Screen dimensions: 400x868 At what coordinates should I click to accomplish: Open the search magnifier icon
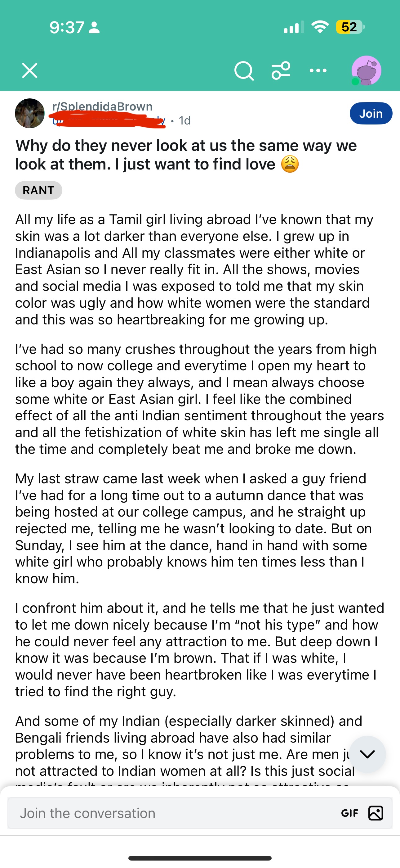244,71
